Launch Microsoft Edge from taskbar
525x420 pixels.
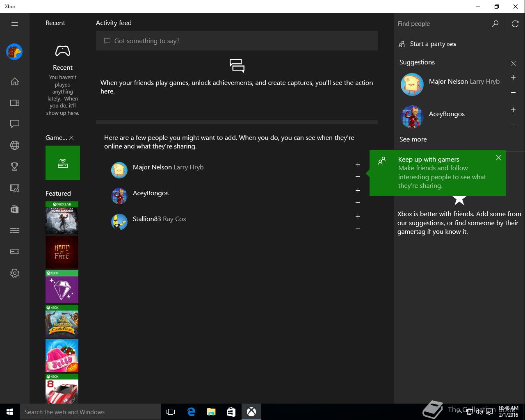(191, 412)
